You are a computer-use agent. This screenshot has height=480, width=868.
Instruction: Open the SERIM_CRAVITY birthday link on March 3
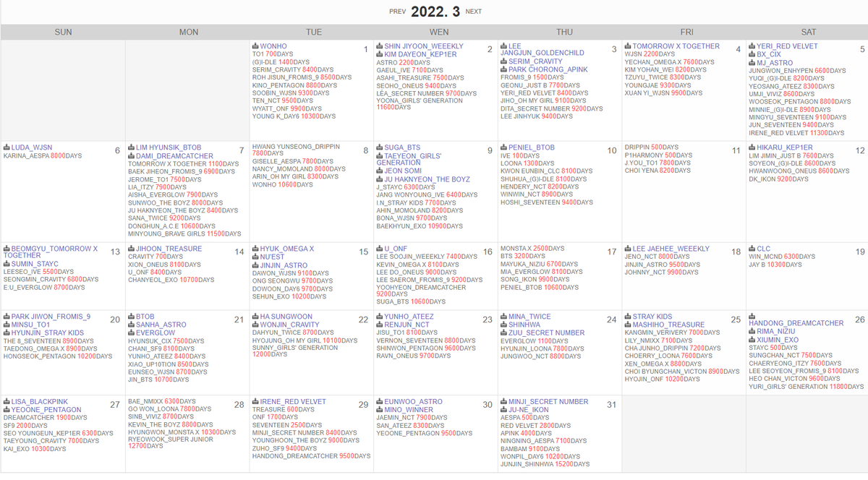535,62
